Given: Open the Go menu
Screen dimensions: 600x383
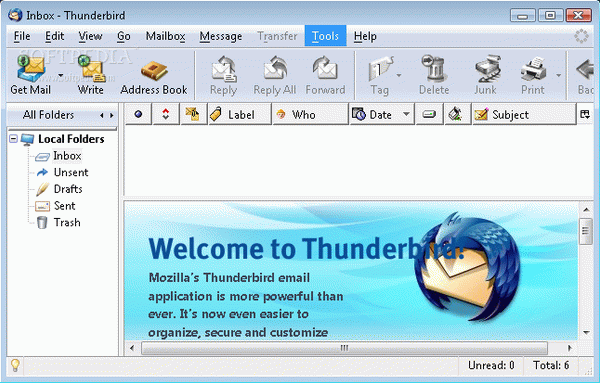Looking at the screenshot, I should [x=124, y=36].
